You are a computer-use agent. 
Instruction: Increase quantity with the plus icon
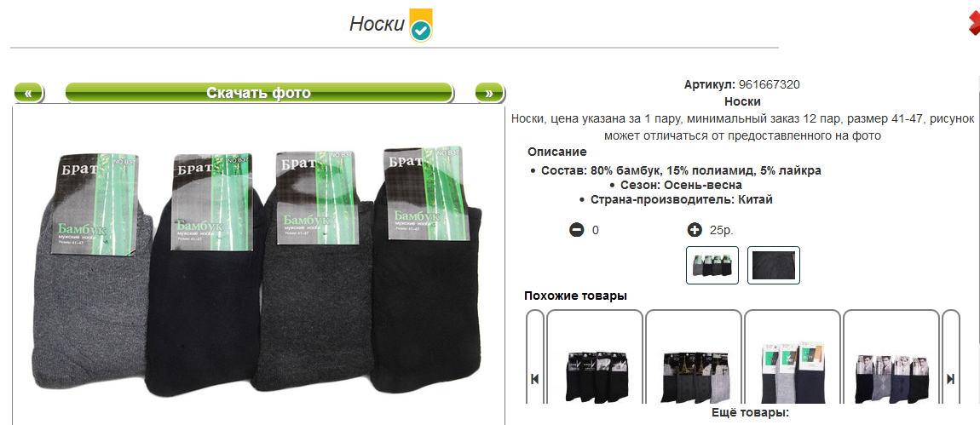click(x=695, y=230)
